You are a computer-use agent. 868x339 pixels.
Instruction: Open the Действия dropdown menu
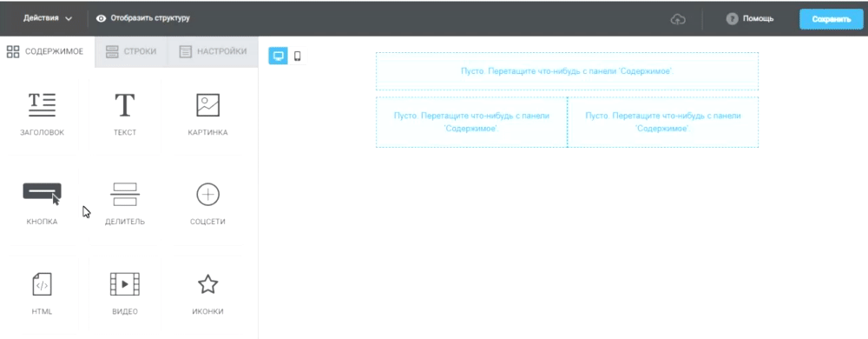tap(48, 18)
